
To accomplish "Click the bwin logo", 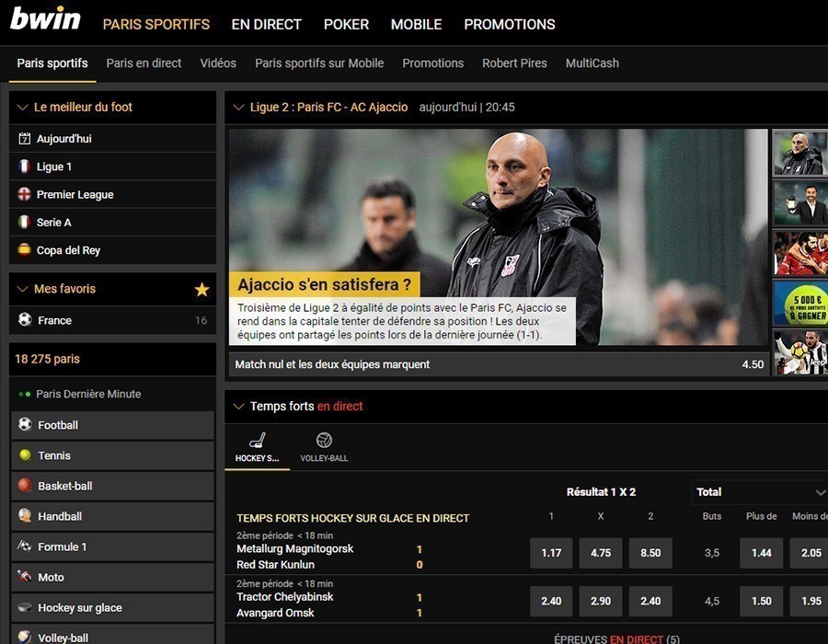I will [x=45, y=19].
